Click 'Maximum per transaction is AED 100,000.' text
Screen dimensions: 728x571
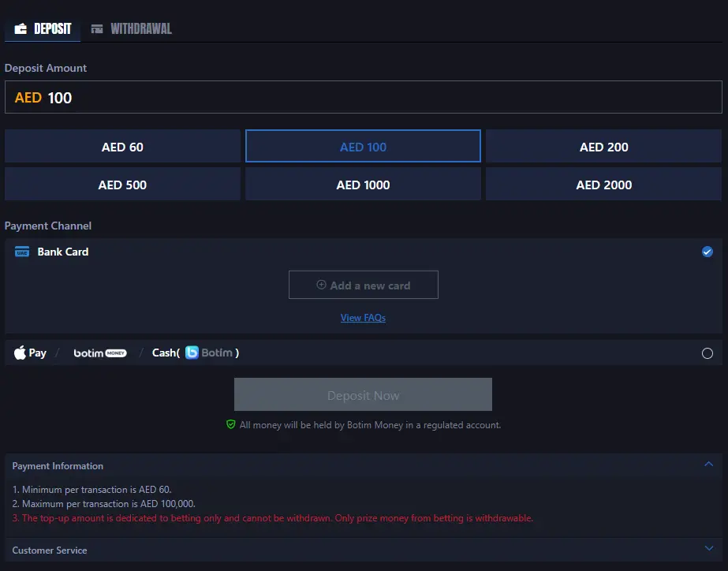[x=104, y=504]
